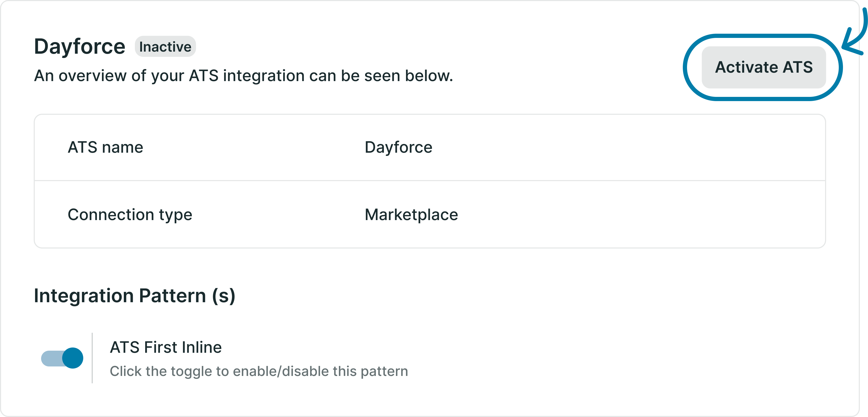Screen dimensions: 868x417
Task: Click the Integration Pattern (s) heading
Action: [x=134, y=296]
